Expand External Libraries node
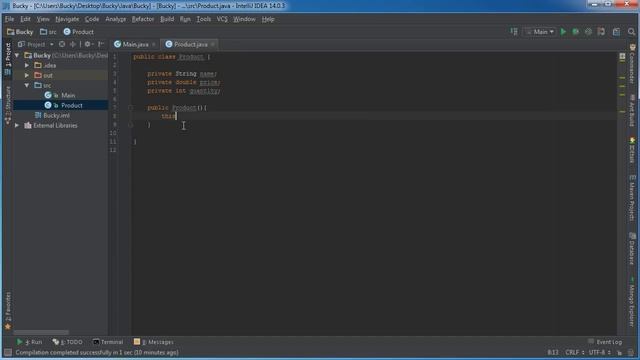 coord(17,125)
